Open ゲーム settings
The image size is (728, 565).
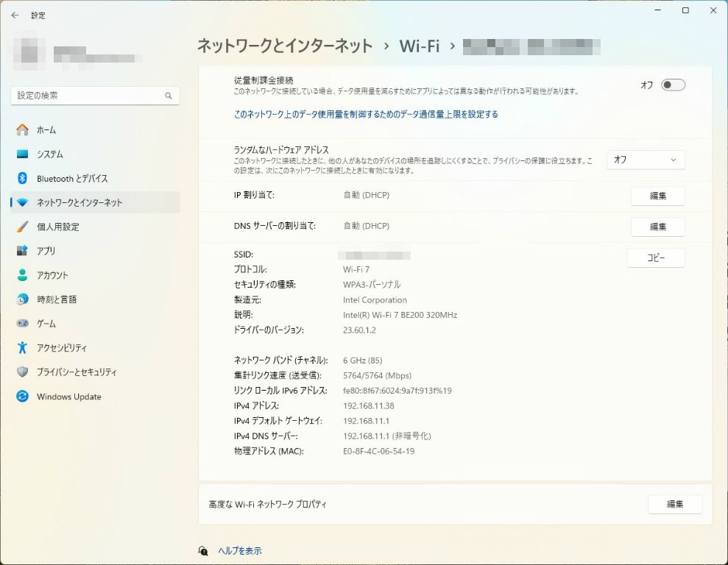(x=95, y=323)
